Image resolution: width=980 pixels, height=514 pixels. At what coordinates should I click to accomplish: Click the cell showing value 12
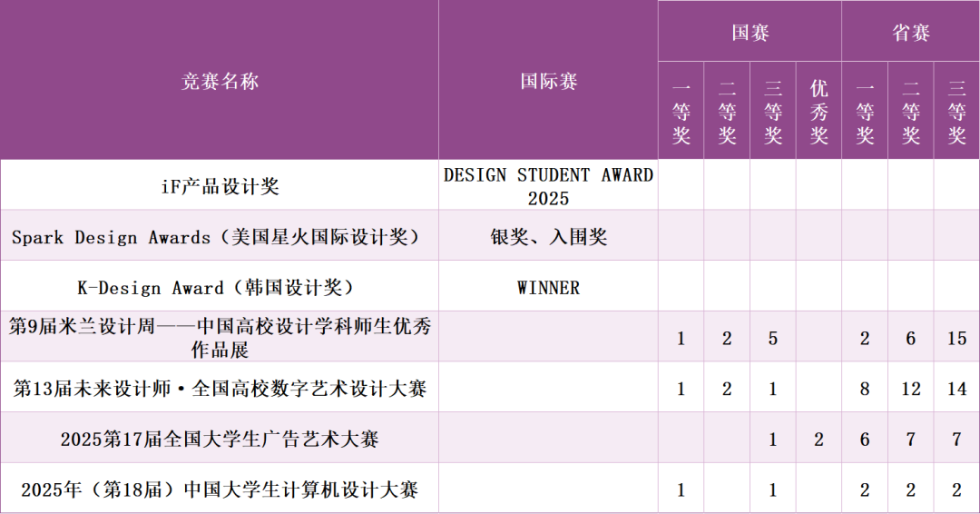point(910,390)
